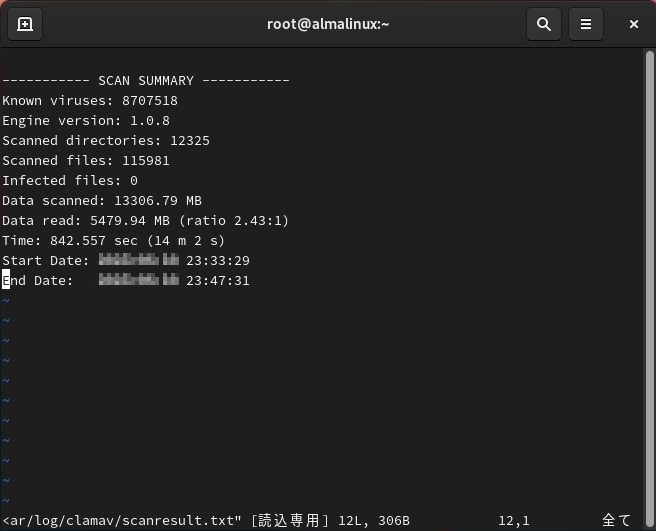Click the search icon in header bar
This screenshot has width=656, height=531.
pos(544,24)
